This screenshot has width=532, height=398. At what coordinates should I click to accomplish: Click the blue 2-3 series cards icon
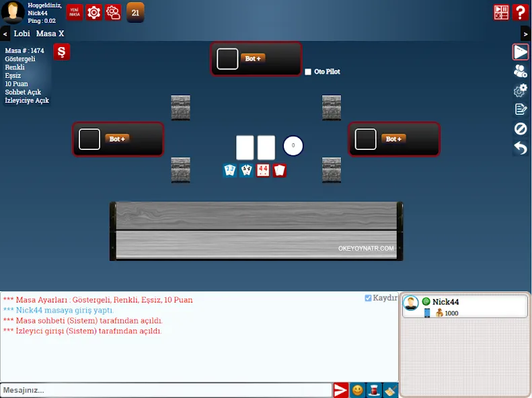tap(230, 170)
